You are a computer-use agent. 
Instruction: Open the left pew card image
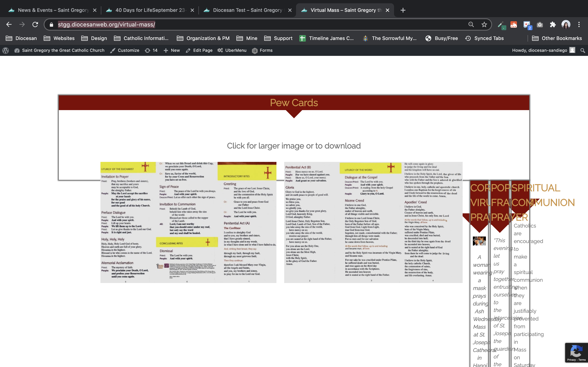click(x=188, y=222)
